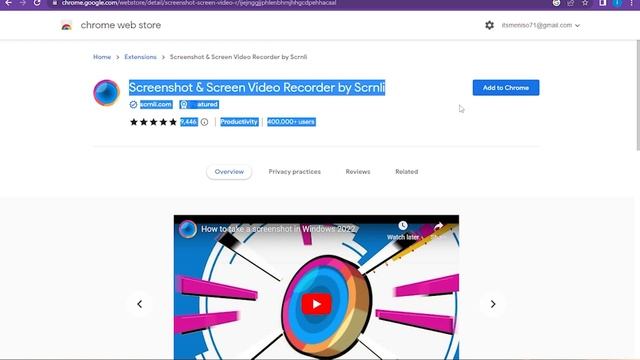Click the Featured badge
Screen dimensions: 640x360
199,104
